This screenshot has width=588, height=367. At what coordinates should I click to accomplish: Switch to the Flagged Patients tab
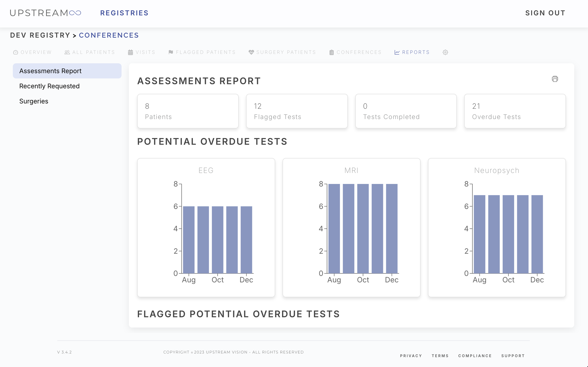(206, 52)
